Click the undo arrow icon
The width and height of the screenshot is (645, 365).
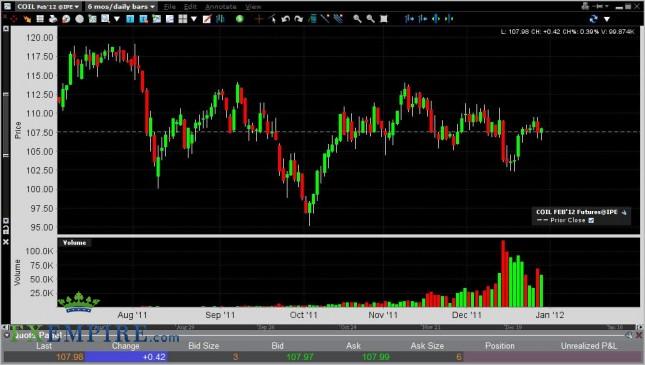[285, 19]
